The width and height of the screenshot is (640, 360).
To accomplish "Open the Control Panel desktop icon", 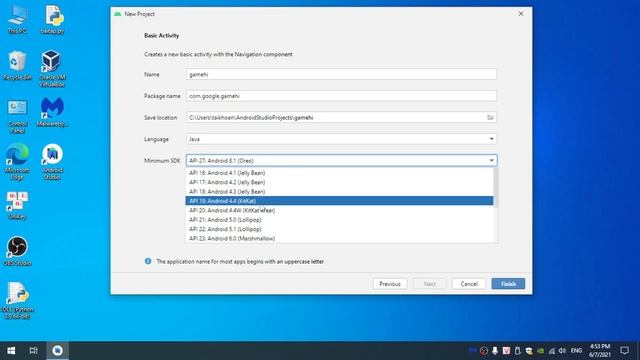I will pos(17,116).
